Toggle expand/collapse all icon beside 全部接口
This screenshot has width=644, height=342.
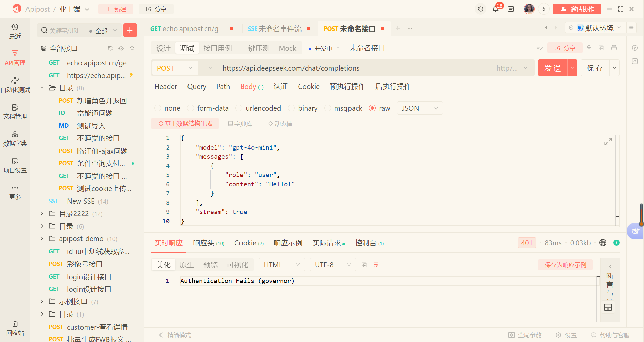[x=132, y=48]
